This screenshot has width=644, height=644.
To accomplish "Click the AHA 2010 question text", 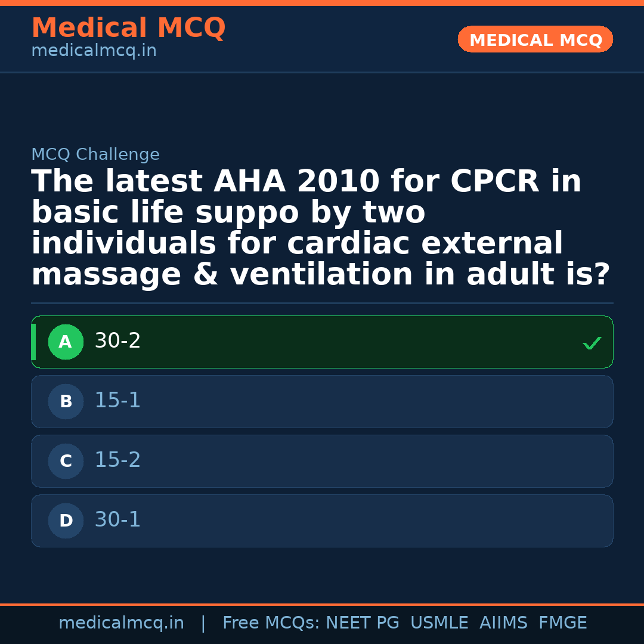I will (x=321, y=228).
